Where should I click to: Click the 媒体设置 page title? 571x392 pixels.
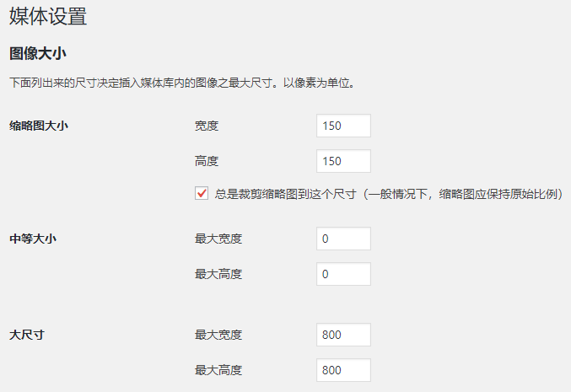[x=48, y=16]
